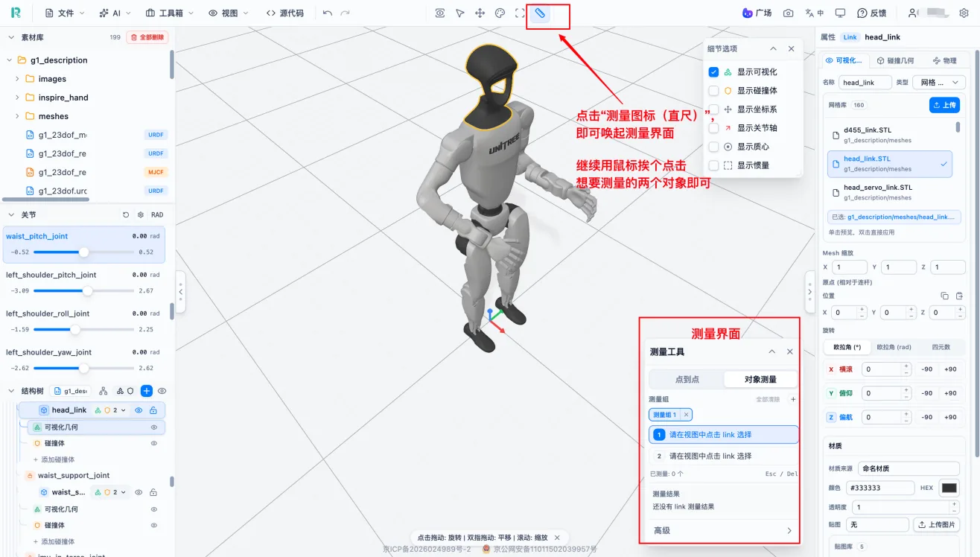This screenshot has height=557, width=980.
Task: Check 显示碰撞体 option
Action: pyautogui.click(x=713, y=91)
